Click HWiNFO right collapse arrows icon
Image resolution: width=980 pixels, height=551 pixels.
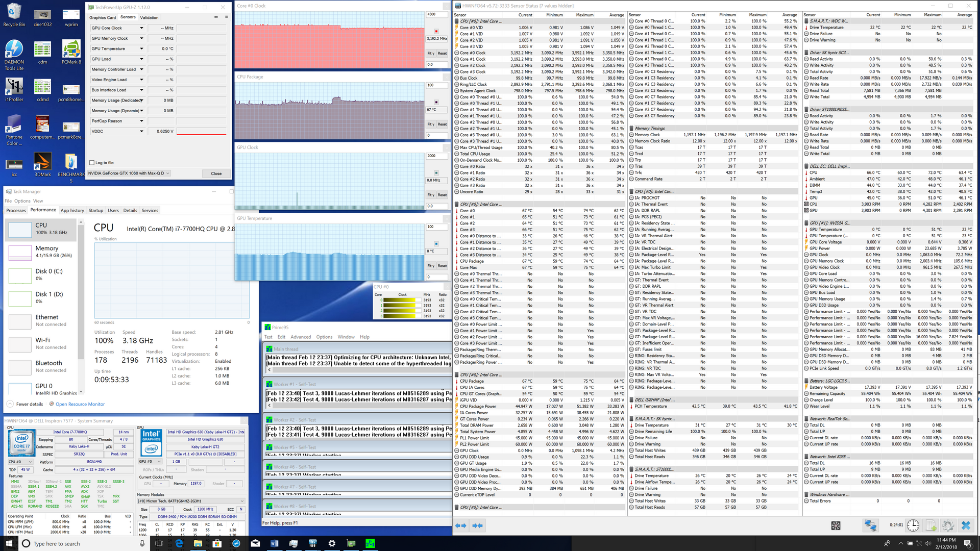coord(478,525)
